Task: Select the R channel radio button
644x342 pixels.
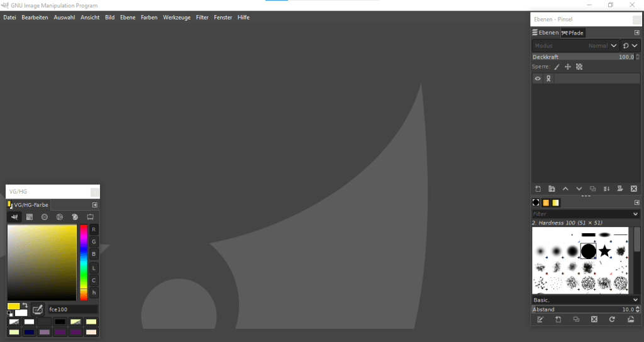Action: (x=94, y=229)
